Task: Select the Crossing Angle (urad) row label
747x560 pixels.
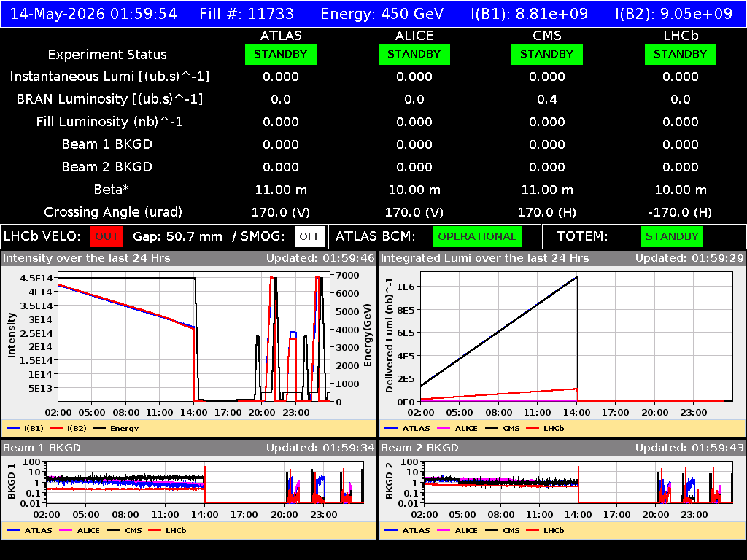Action: tap(113, 212)
